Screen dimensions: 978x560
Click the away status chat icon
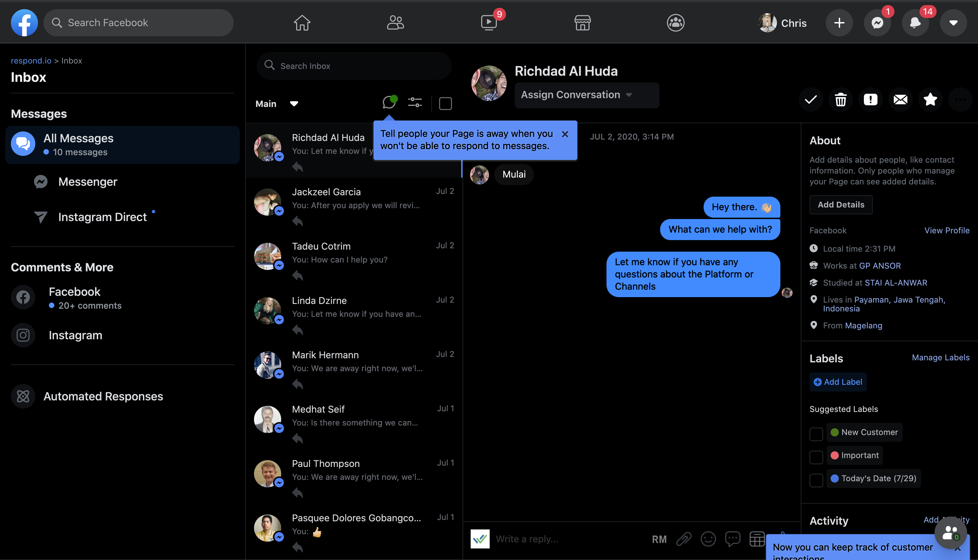coord(390,102)
